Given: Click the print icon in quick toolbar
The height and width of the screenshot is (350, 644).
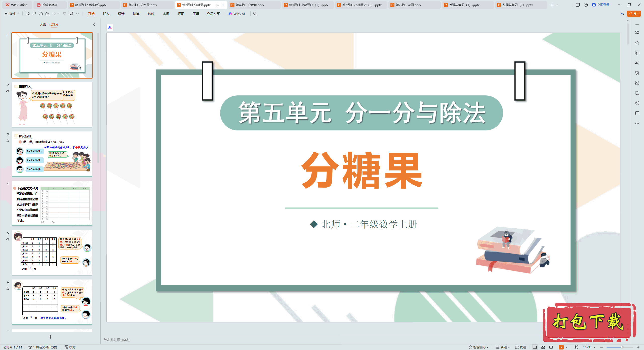Looking at the screenshot, I should pos(41,14).
